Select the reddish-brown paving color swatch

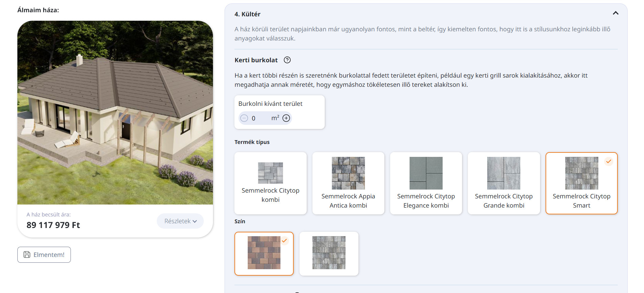264,254
